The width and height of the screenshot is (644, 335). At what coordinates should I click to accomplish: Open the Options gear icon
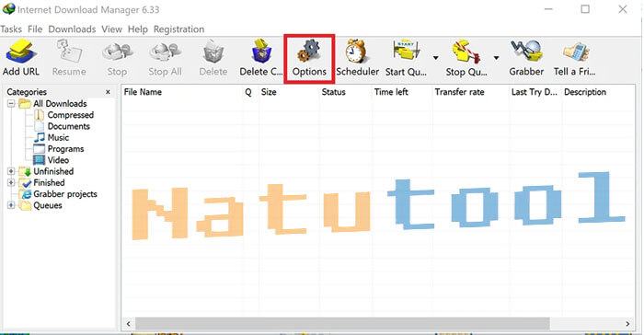point(309,51)
